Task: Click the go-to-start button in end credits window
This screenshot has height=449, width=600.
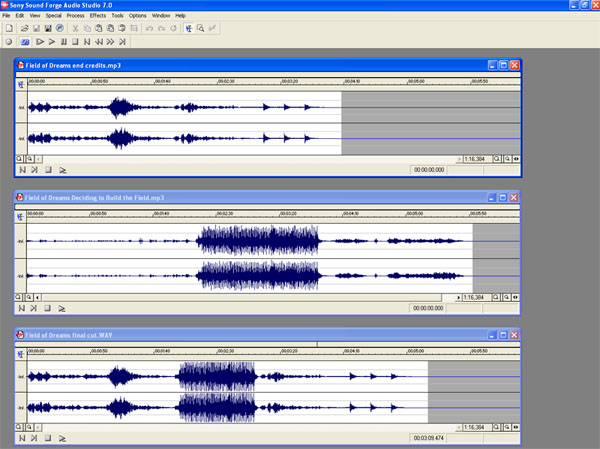Action: click(21, 170)
